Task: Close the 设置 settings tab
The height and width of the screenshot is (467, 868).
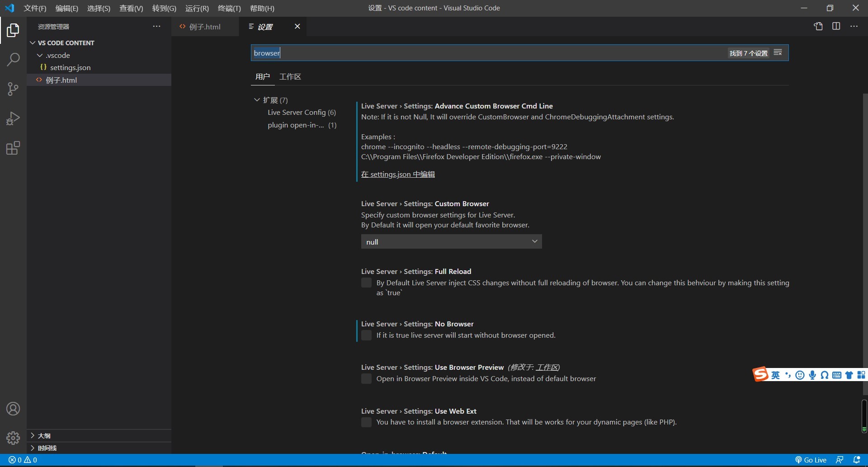Action: point(297,26)
